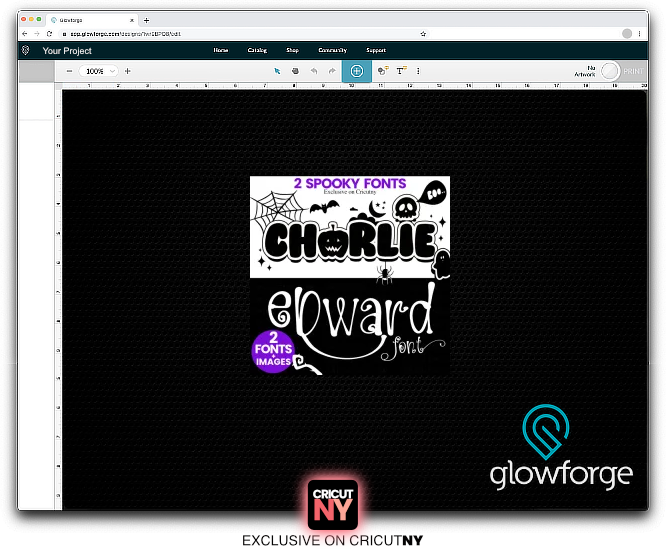Select the spooky fonts artwork on canvas
Image resolution: width=666 pixels, height=552 pixels.
pyautogui.click(x=350, y=275)
